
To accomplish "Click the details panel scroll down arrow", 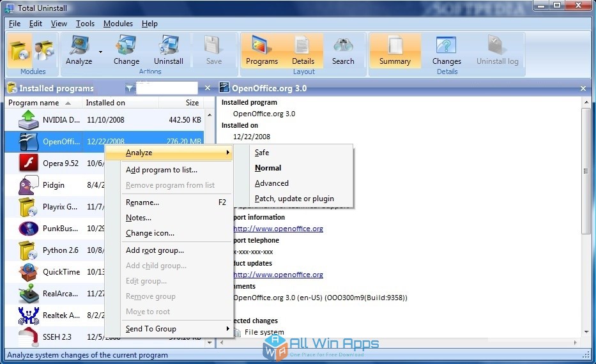I will 586,331.
